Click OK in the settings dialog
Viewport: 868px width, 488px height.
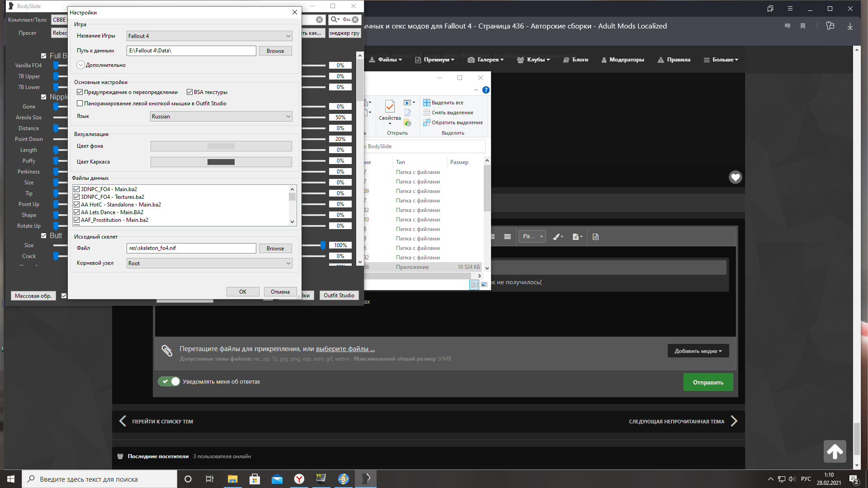click(243, 292)
